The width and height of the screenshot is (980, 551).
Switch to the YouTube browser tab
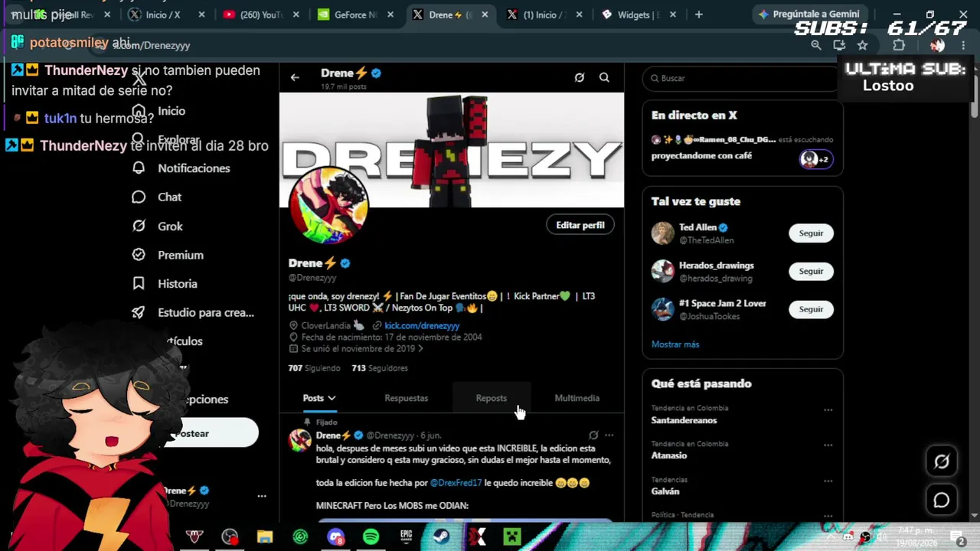[262, 15]
